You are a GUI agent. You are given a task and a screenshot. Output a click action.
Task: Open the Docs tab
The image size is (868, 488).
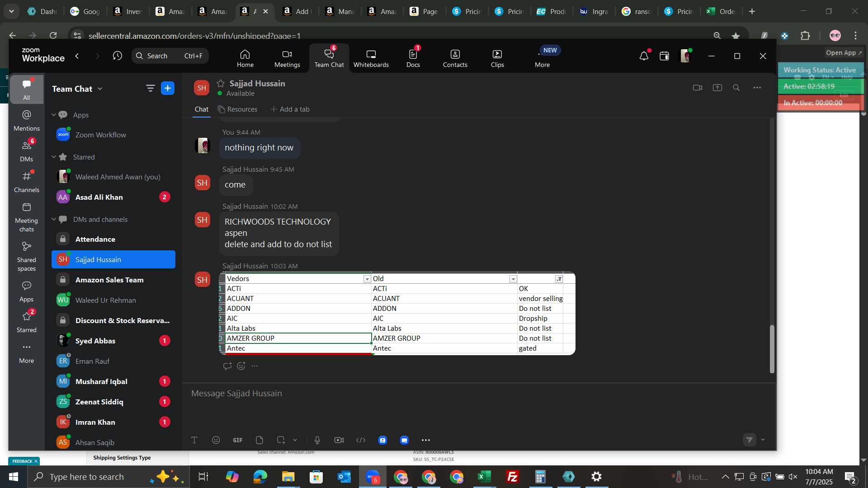coord(413,58)
